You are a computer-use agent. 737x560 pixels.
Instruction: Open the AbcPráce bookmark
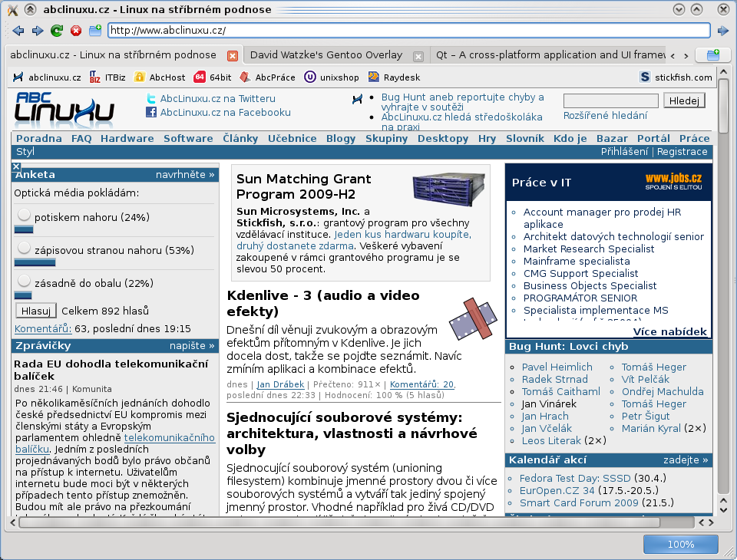267,77
